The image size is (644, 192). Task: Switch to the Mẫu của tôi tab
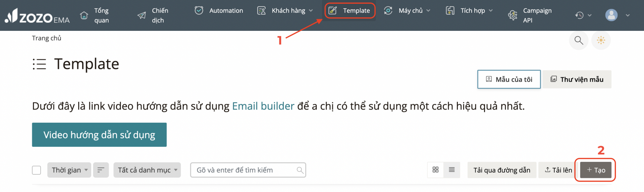point(509,79)
